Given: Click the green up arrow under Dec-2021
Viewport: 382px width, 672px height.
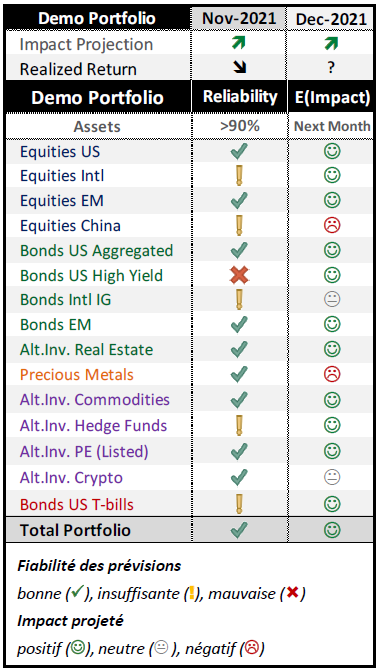Looking at the screenshot, I should pos(331,44).
